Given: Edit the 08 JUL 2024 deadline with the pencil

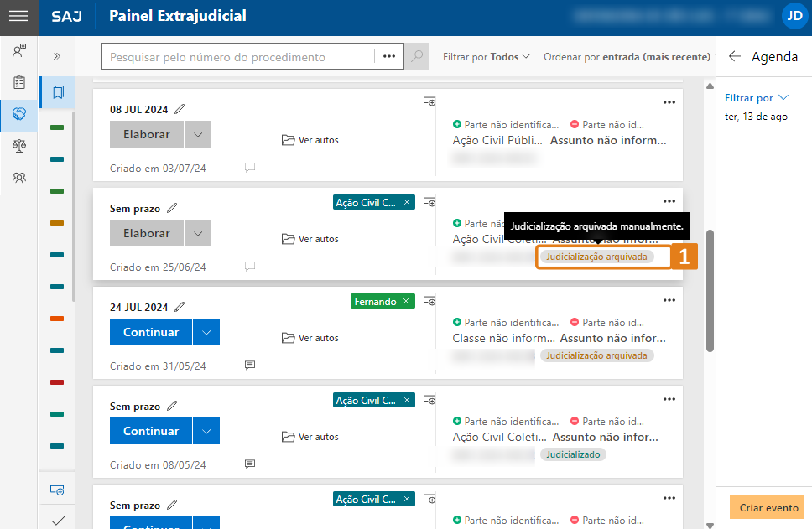Looking at the screenshot, I should (x=180, y=109).
